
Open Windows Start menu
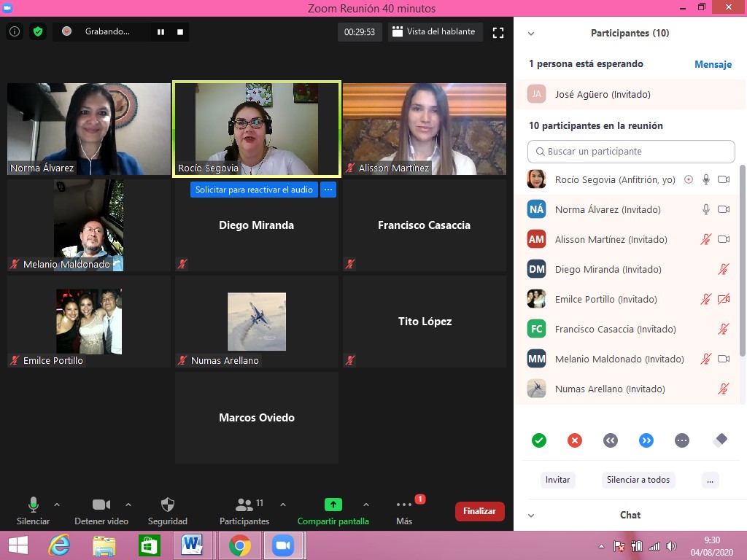[18, 545]
